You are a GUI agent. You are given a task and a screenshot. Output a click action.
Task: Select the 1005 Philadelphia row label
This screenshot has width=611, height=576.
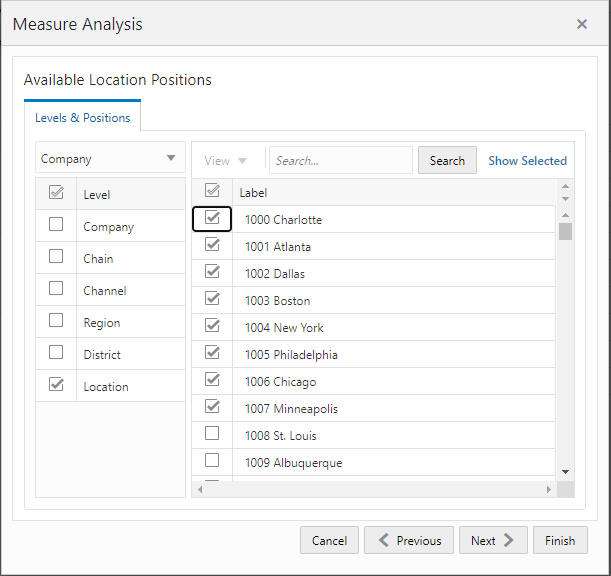click(x=291, y=355)
